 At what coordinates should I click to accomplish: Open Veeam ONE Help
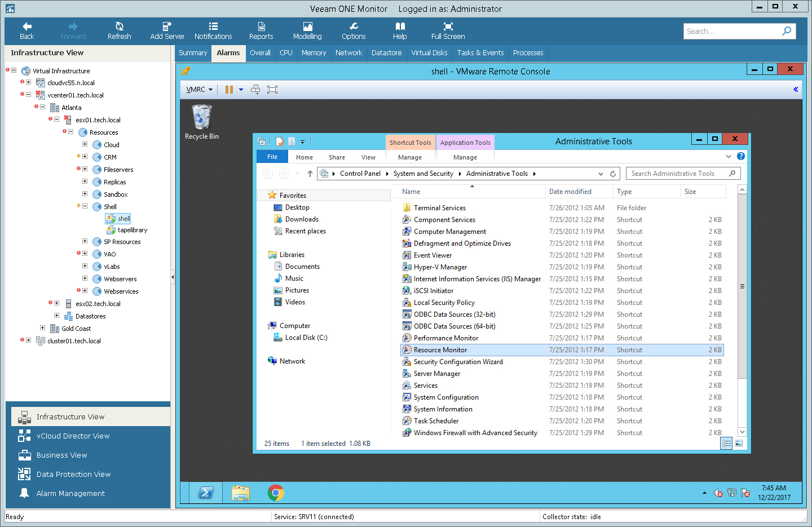pos(400,31)
